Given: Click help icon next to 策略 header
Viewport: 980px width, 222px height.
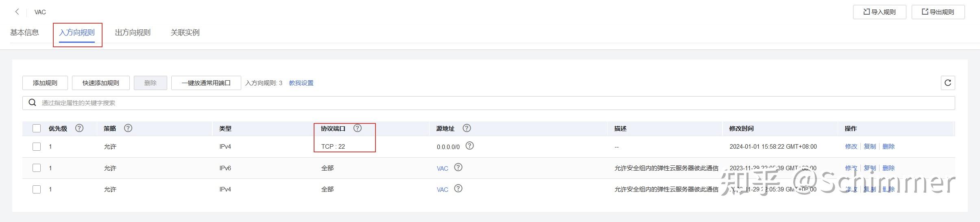Looking at the screenshot, I should 128,128.
